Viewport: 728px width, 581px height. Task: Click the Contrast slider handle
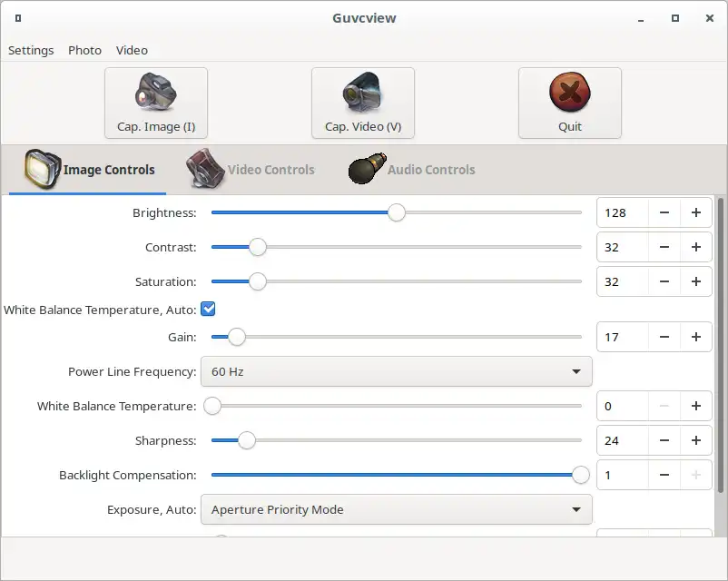point(258,247)
